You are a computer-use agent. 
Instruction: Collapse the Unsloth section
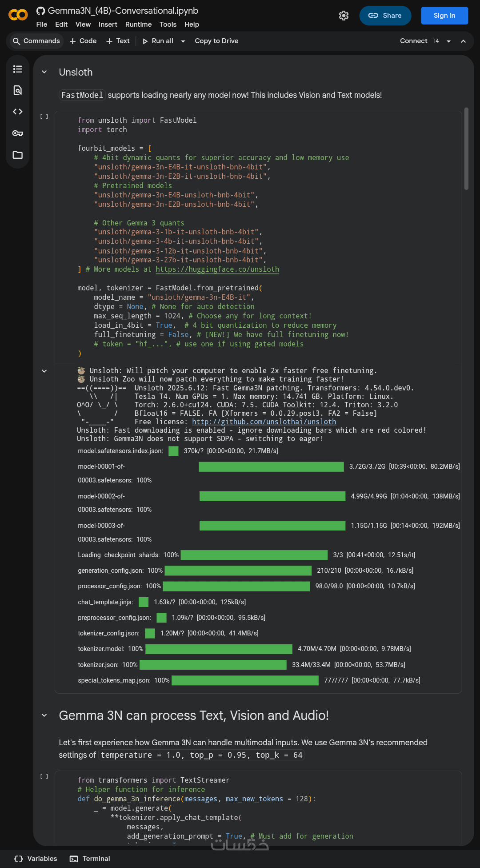click(x=44, y=72)
